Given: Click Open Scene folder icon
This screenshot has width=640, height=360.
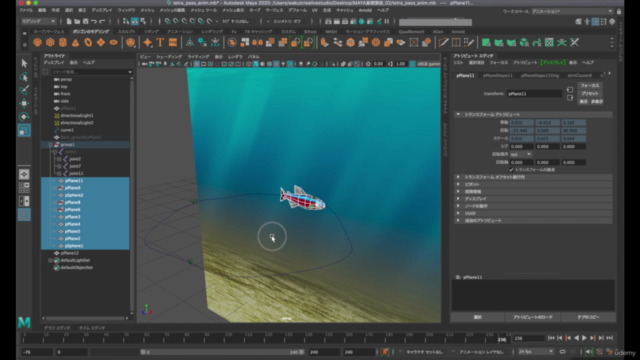Looking at the screenshot, I should tap(77, 21).
